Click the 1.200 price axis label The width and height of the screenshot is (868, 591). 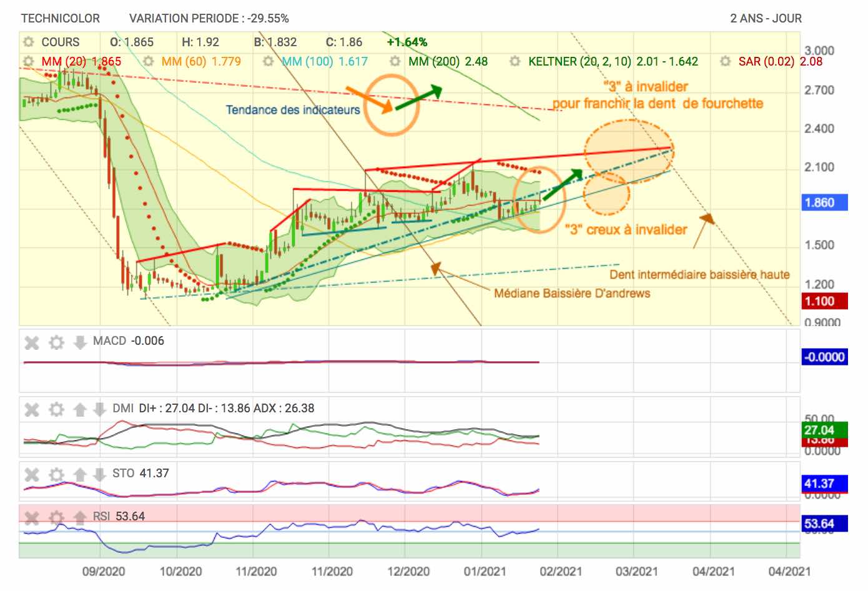(819, 285)
